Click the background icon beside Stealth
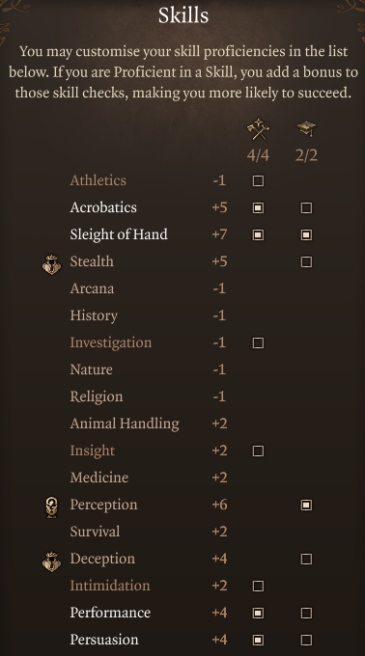365x656 pixels. [51, 264]
